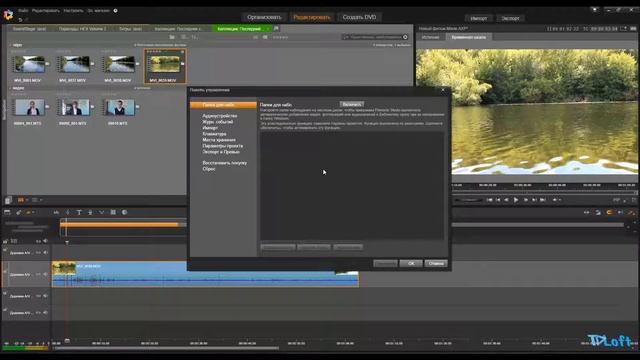Switch to the Организовать tab
Viewport: 640px width, 360px height.
pyautogui.click(x=264, y=17)
